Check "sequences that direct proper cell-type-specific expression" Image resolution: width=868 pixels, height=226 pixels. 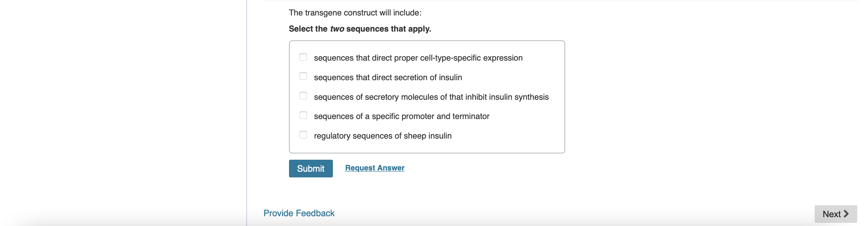tap(303, 57)
